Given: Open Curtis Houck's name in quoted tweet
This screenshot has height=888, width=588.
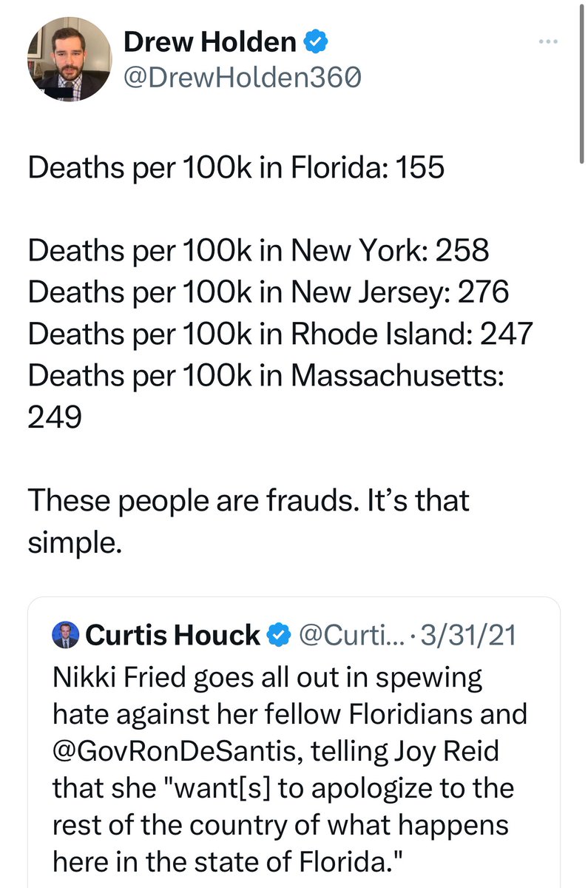Looking at the screenshot, I should 174,635.
